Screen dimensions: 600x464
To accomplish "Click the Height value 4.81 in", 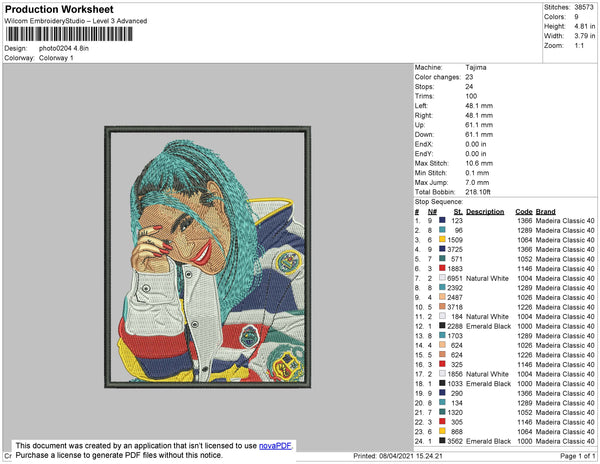I will coord(584,26).
